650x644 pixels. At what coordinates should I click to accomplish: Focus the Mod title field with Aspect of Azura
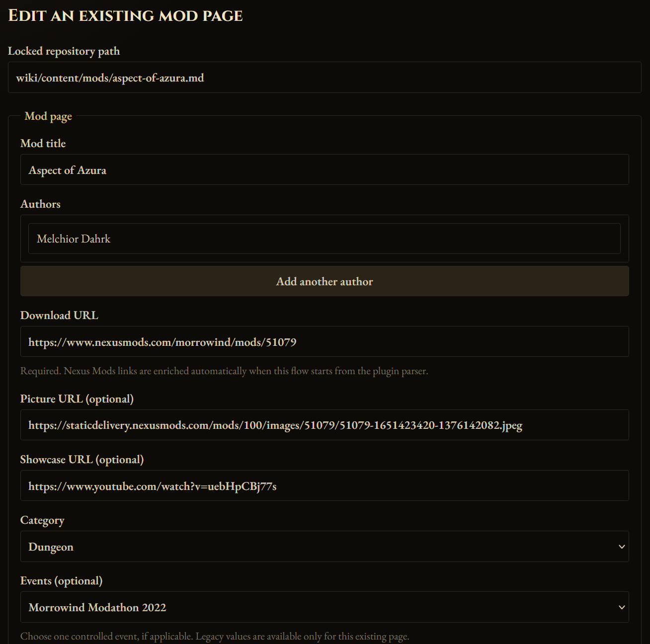click(325, 169)
